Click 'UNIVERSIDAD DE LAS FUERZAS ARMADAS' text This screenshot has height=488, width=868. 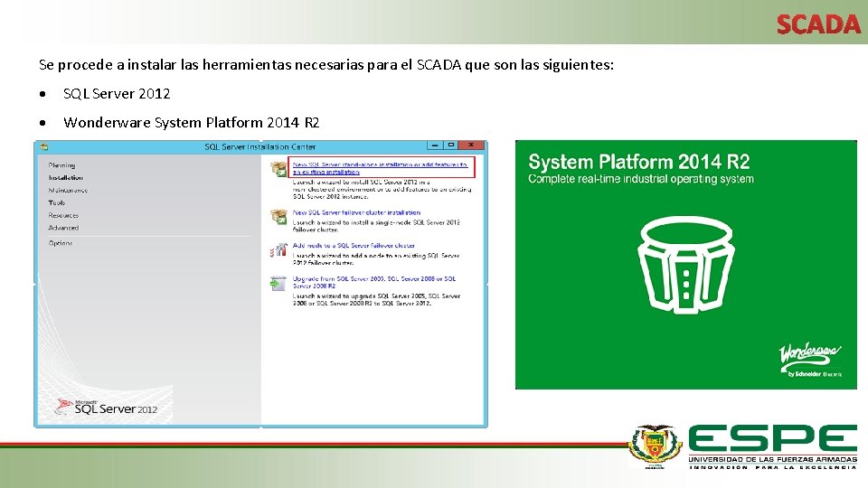(773, 459)
